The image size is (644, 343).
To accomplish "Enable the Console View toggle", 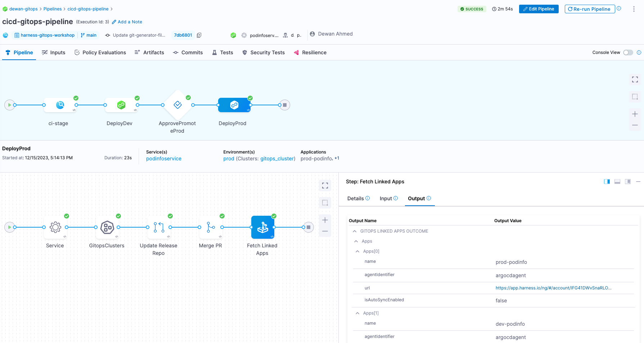I will click(x=628, y=52).
